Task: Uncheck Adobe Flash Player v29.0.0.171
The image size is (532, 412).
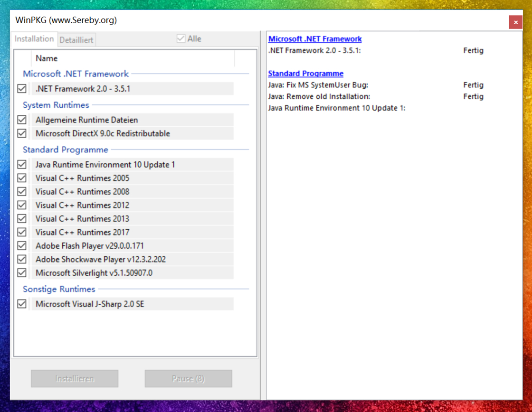Action: point(22,246)
